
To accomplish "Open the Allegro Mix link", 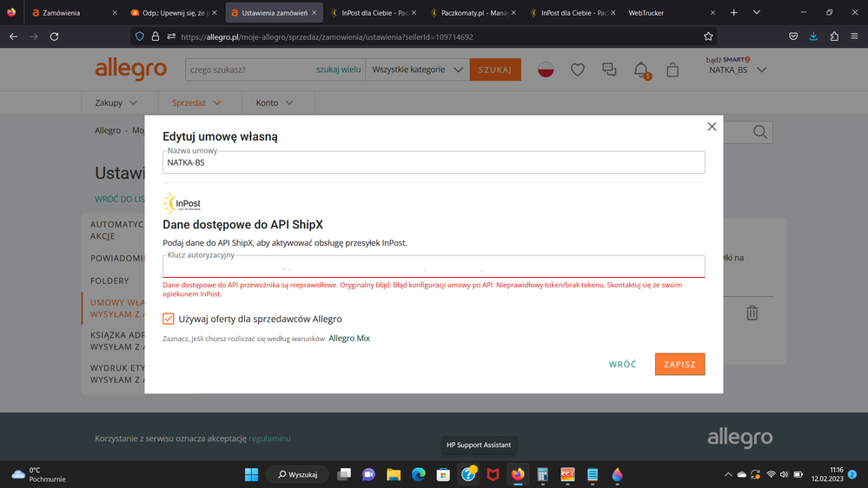I will pos(349,338).
